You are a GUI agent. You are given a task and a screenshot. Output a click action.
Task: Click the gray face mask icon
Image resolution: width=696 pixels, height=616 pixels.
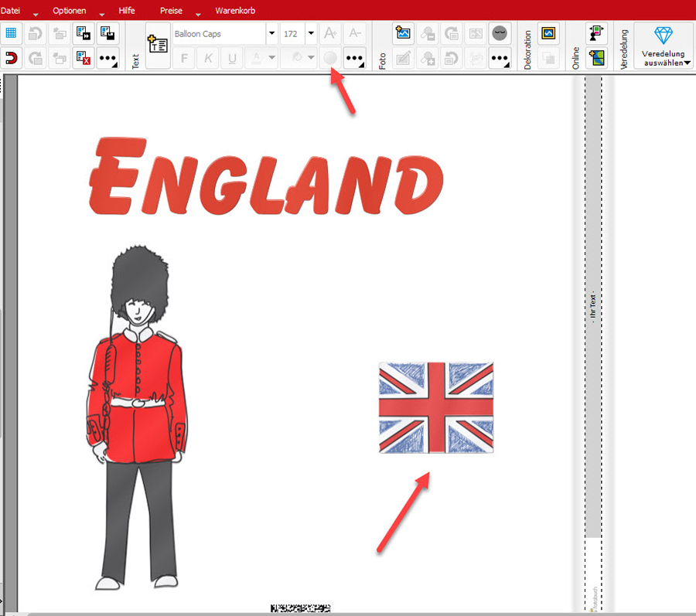[x=500, y=33]
